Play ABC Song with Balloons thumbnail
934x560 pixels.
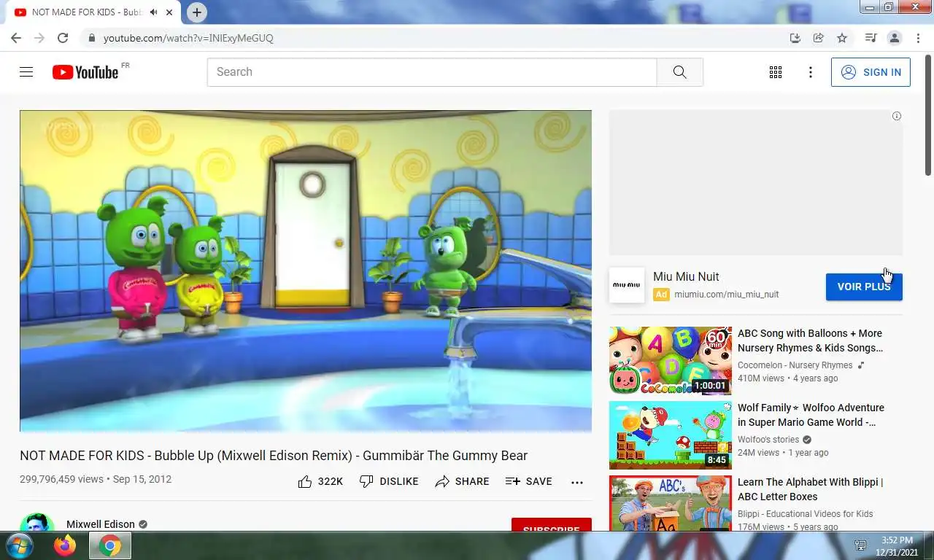tap(671, 361)
